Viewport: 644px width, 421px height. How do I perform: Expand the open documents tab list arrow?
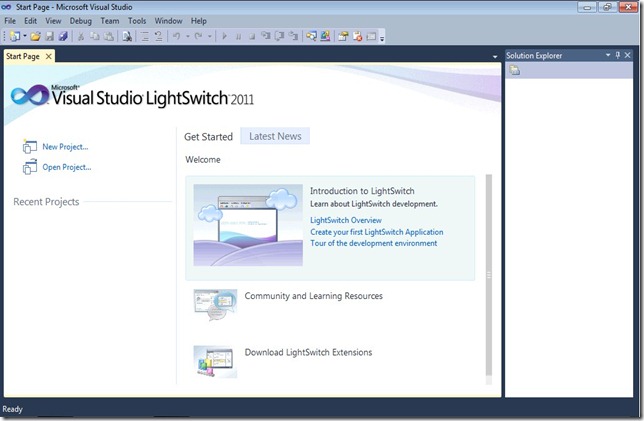[x=495, y=56]
